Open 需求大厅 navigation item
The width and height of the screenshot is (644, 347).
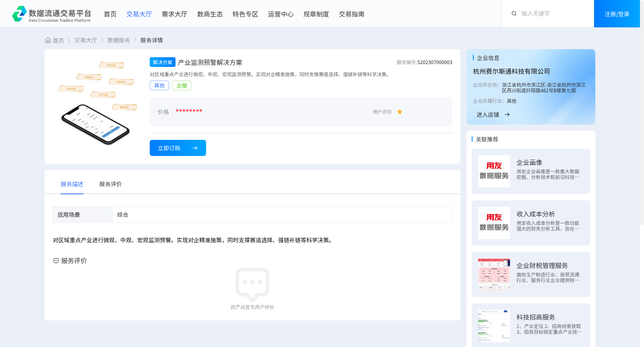[x=175, y=14]
